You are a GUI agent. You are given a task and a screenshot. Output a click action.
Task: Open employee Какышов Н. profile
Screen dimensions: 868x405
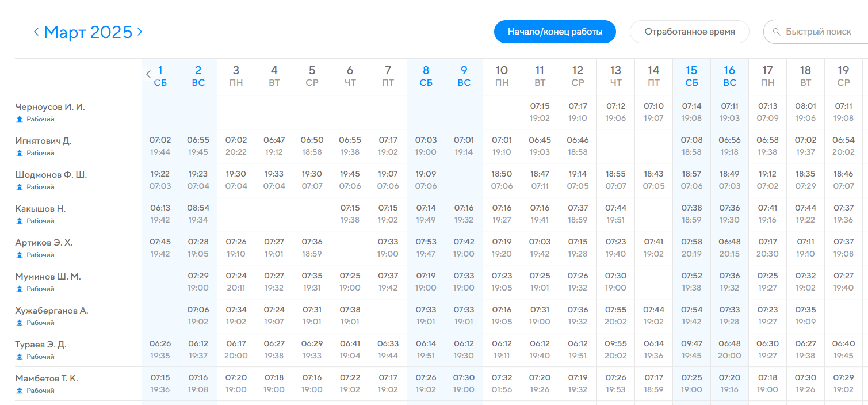tap(40, 209)
